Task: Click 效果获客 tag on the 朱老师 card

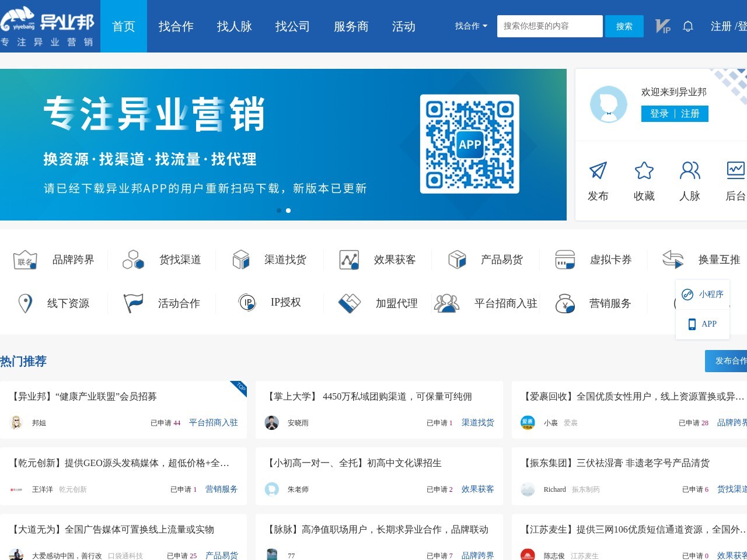Action: pos(478,489)
